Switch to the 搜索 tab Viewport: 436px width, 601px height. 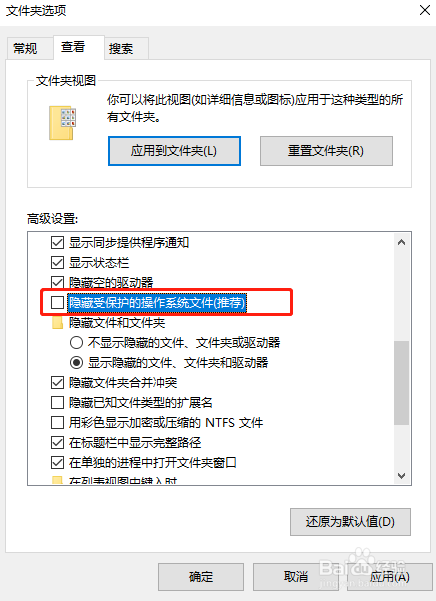tap(121, 49)
